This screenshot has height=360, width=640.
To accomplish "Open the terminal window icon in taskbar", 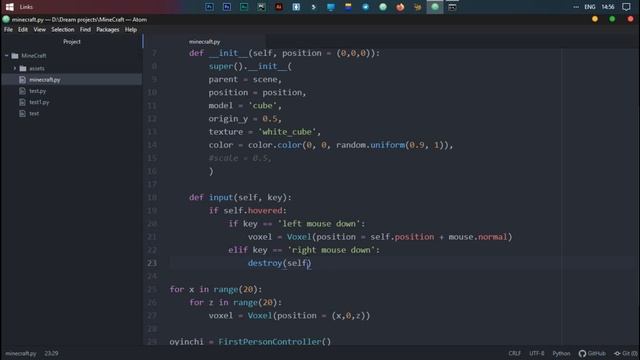I will [x=452, y=7].
